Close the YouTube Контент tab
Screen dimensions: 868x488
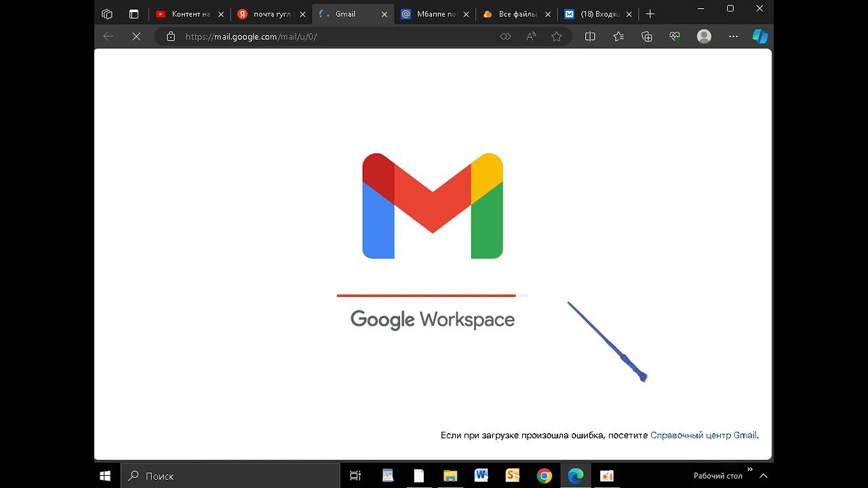pyautogui.click(x=220, y=14)
